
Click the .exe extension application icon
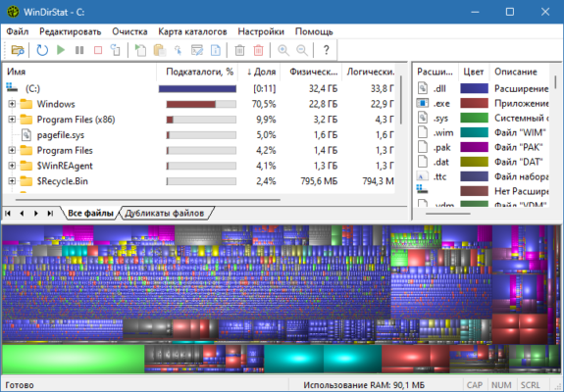tap(423, 103)
